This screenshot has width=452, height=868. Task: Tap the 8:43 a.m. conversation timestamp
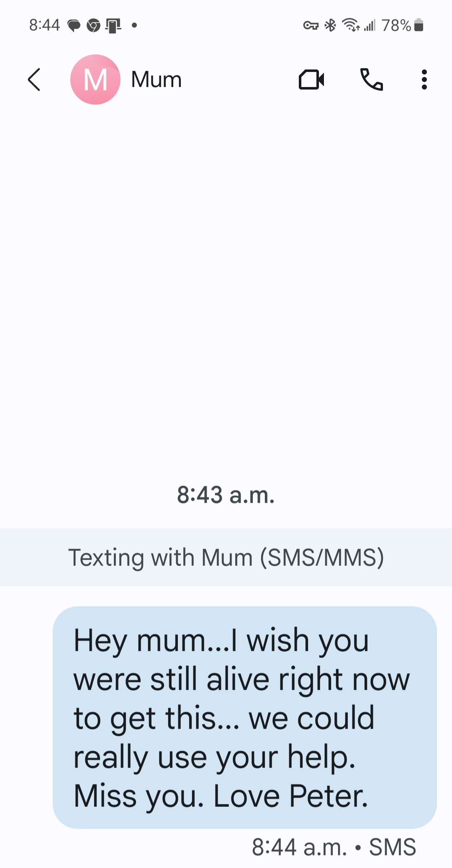[226, 495]
